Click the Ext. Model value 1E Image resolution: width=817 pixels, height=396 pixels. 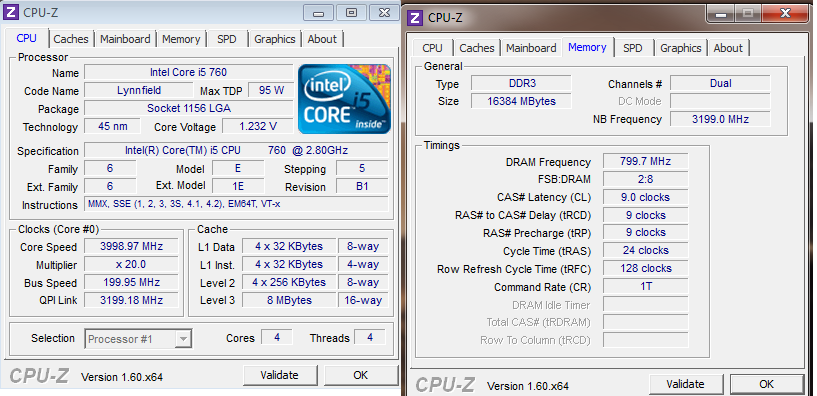(239, 187)
